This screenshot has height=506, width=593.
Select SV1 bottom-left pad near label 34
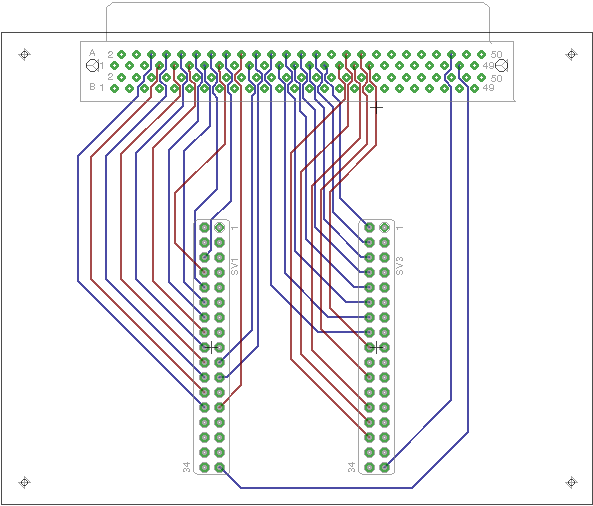(x=205, y=467)
